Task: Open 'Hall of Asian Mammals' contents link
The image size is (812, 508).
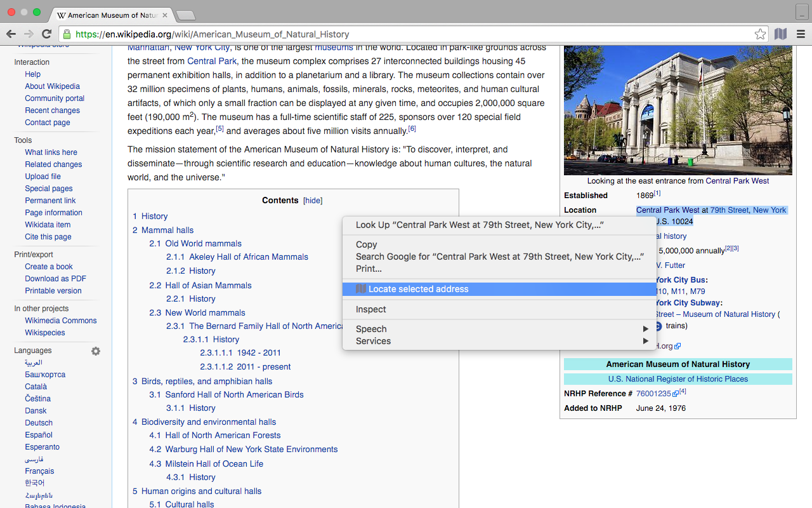Action: pos(208,286)
